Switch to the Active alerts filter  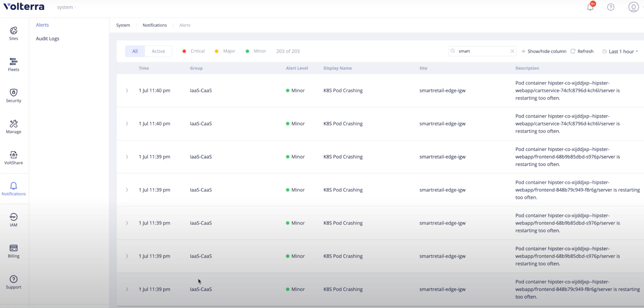pos(158,51)
